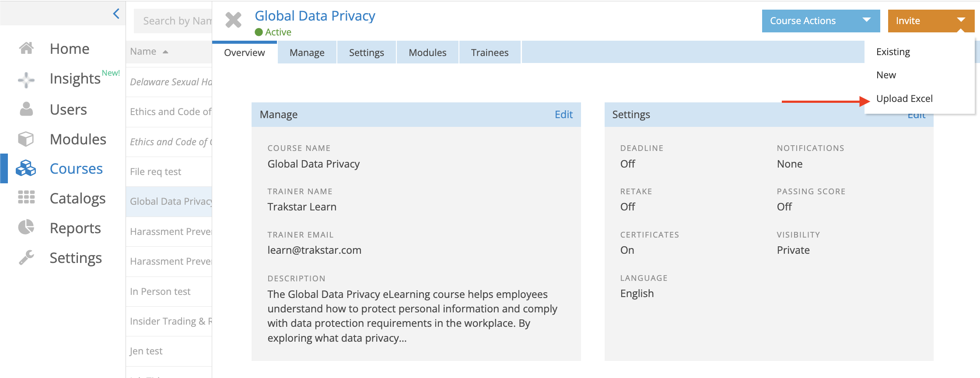Click the Active status indicator

(273, 32)
